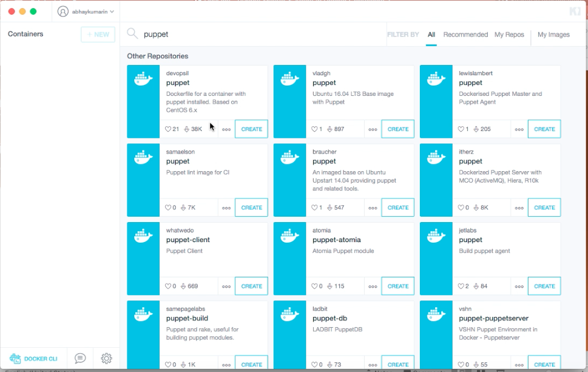Open the Docker CLI icon

(x=15, y=359)
